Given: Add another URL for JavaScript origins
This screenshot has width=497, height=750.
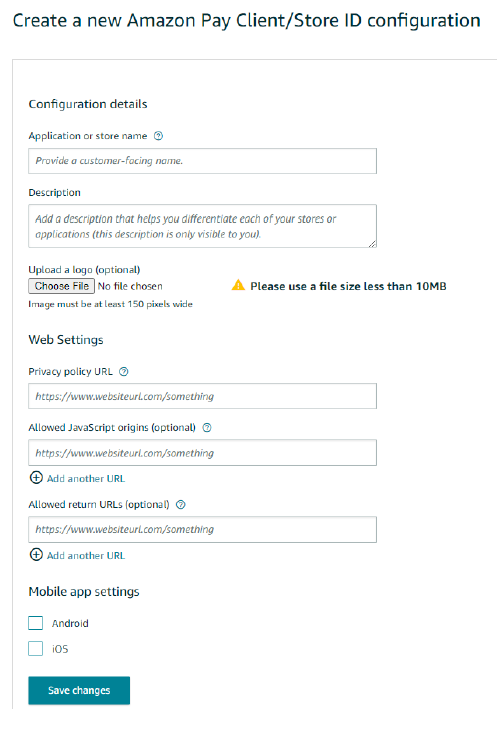Looking at the screenshot, I should [x=86, y=478].
